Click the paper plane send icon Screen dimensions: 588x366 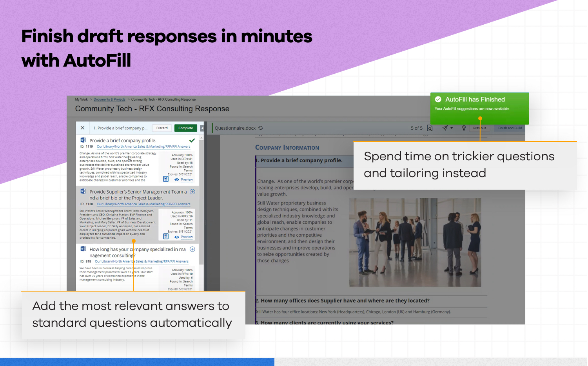pos(445,128)
